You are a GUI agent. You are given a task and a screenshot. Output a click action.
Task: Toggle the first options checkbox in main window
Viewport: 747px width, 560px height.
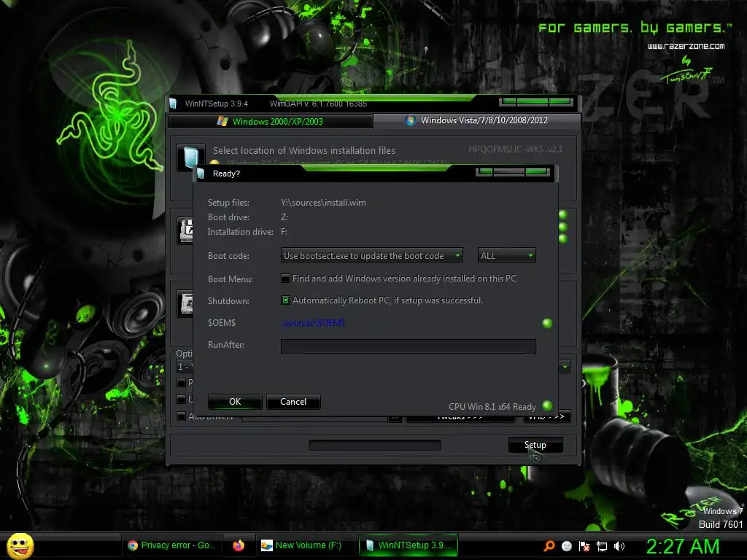tap(181, 382)
